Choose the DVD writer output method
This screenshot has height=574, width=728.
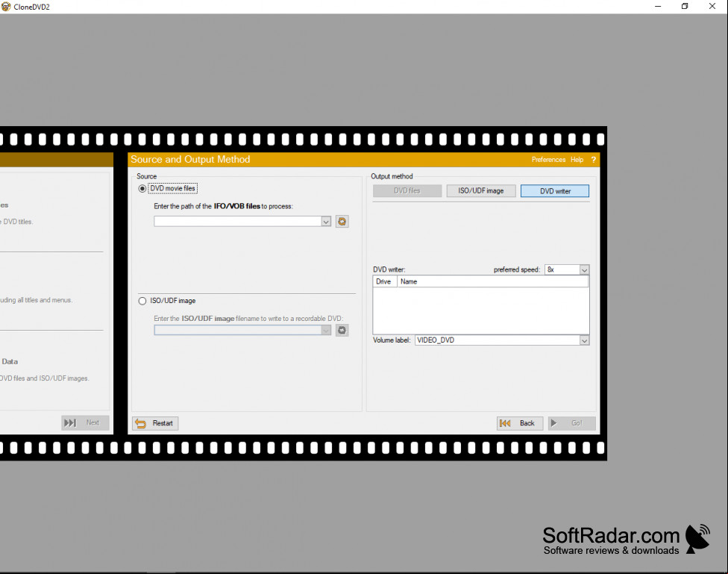(x=555, y=191)
